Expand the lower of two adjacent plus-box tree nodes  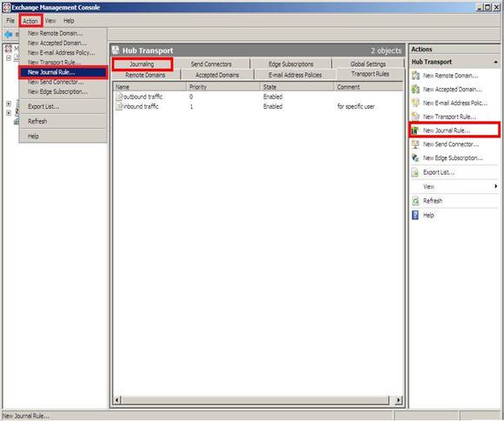click(9, 113)
